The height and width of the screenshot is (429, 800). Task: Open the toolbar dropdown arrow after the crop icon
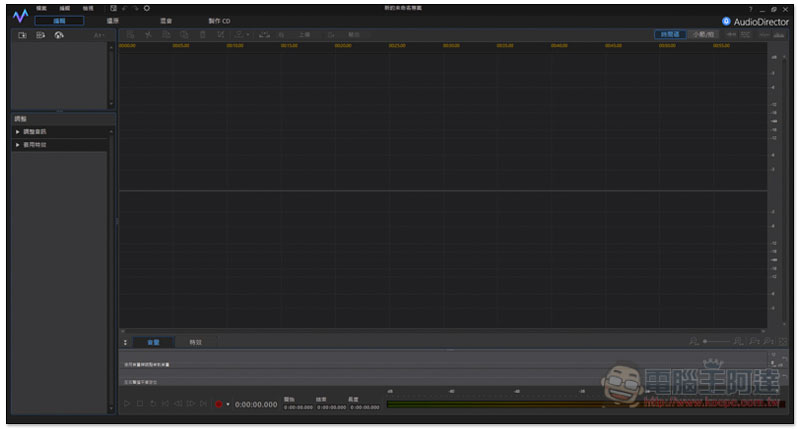click(248, 35)
